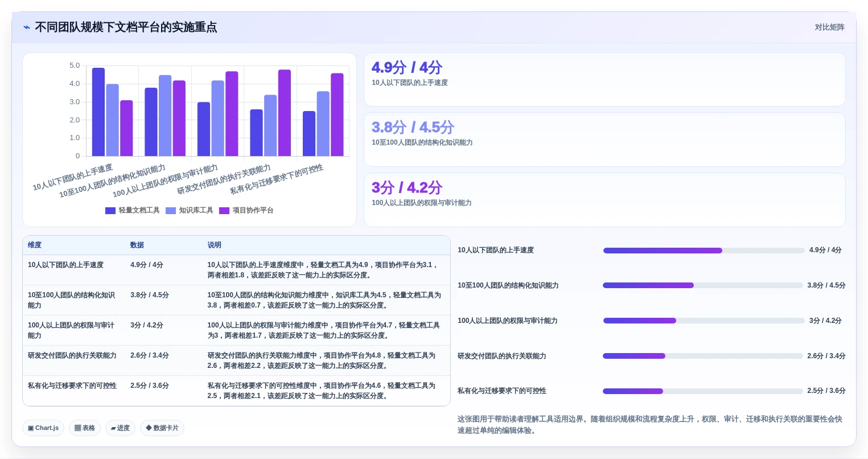
Task: Click the 数据卡片 tag chip
Action: (x=162, y=428)
